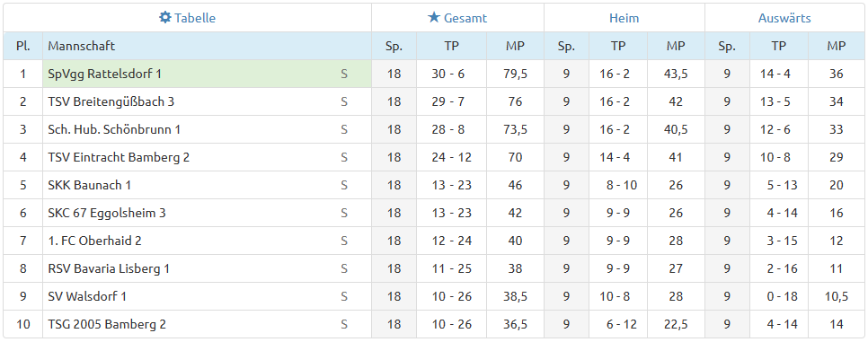This screenshot has width=868, height=342.
Task: Click the Mannschaft column header
Action: point(82,46)
